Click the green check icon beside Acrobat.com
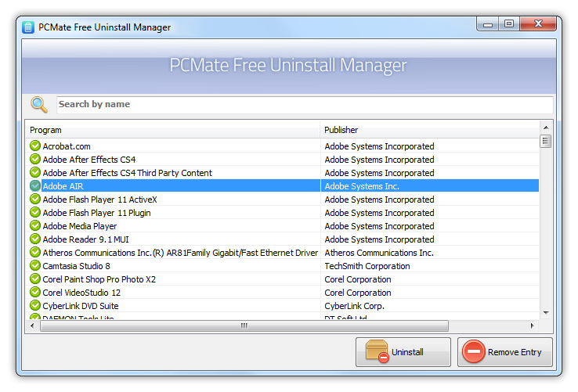 [35, 146]
